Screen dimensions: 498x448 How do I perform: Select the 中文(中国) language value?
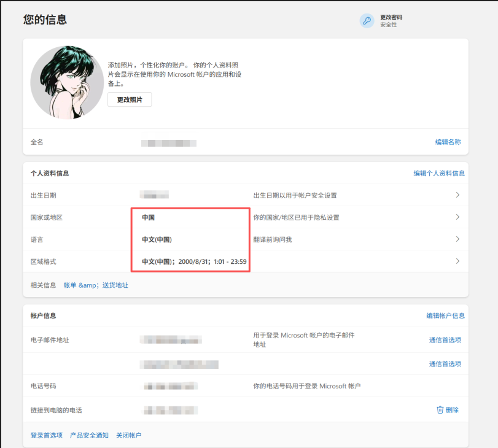point(157,240)
